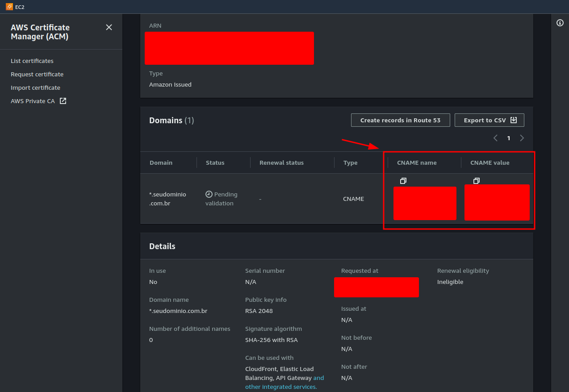The image size is (569, 392).
Task: Open Import certificate in sidebar
Action: (x=35, y=88)
